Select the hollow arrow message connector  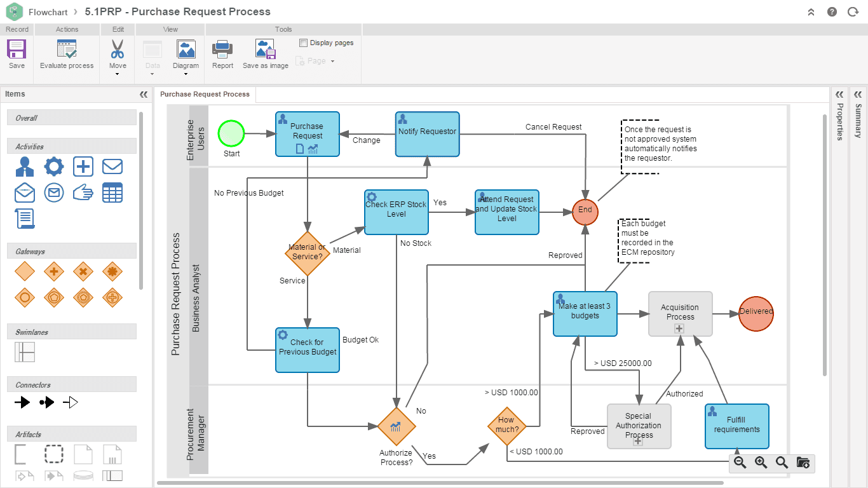click(70, 402)
